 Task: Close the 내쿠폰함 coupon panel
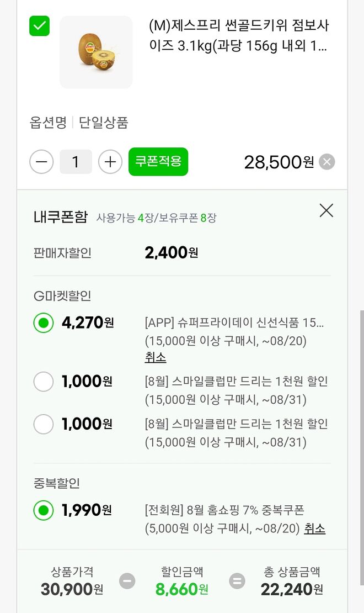[x=326, y=210]
